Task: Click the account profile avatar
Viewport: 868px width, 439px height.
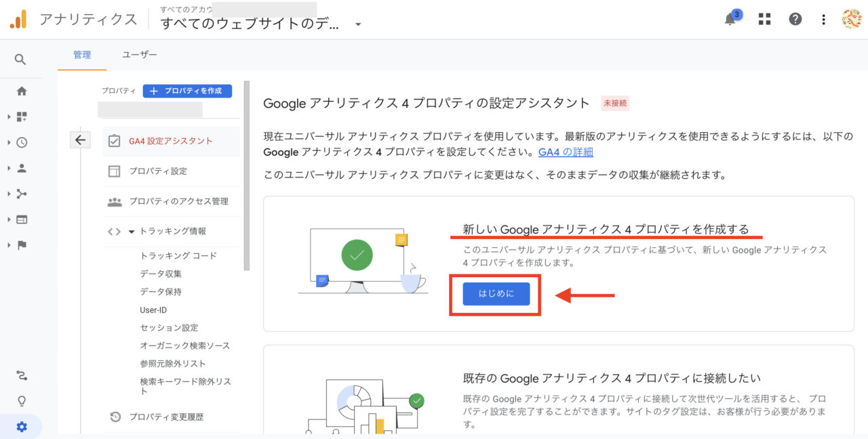Action: tap(851, 19)
